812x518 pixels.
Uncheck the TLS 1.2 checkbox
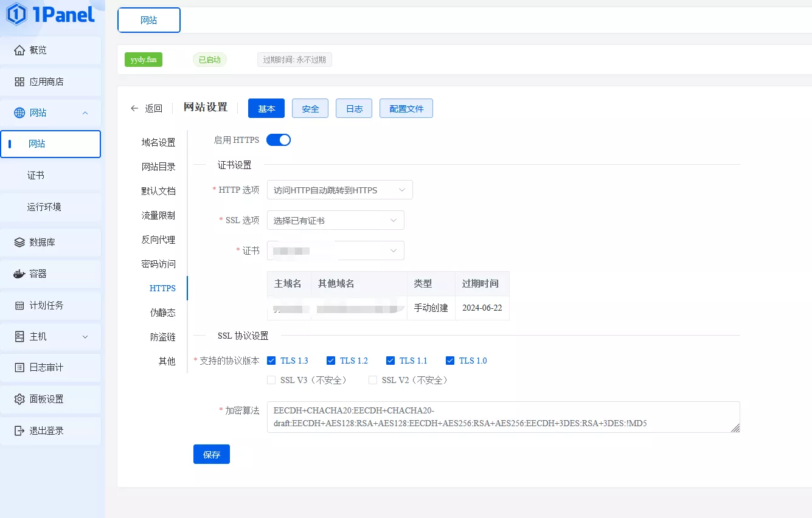(331, 361)
